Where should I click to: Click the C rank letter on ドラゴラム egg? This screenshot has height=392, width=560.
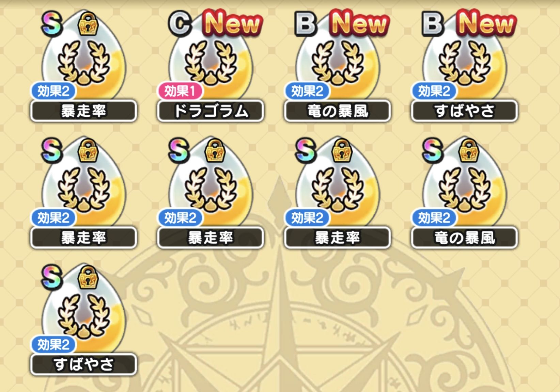coord(181,24)
